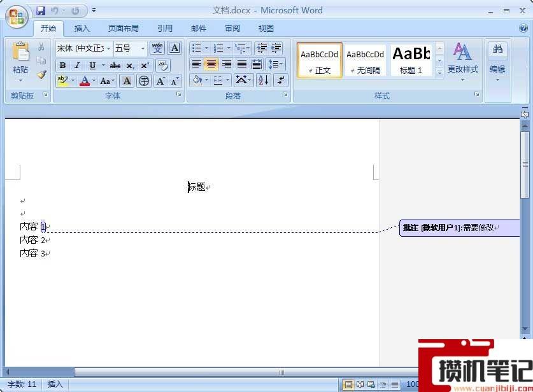Click the vertical scrollbar
533x392 pixels.
tap(525, 226)
